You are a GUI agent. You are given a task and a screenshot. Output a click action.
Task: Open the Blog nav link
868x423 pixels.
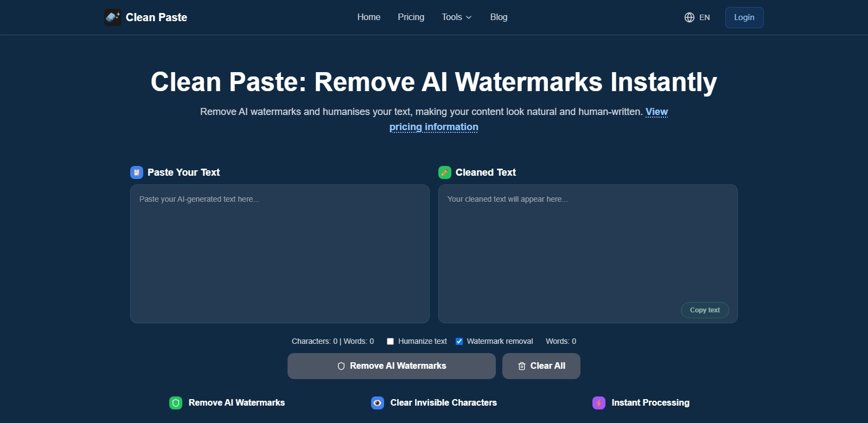499,17
